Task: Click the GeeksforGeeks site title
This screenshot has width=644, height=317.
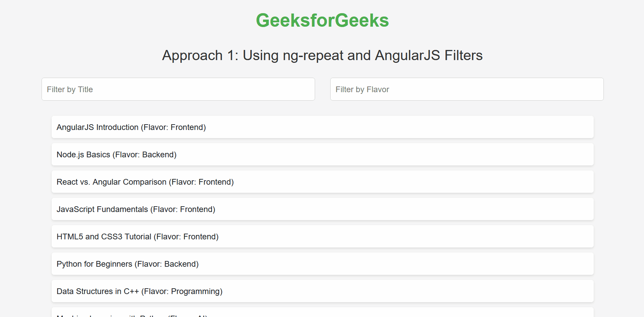Action: (322, 20)
